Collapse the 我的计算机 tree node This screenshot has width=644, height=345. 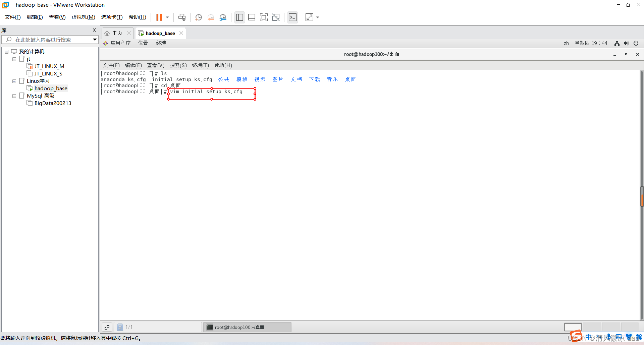[x=6, y=52]
